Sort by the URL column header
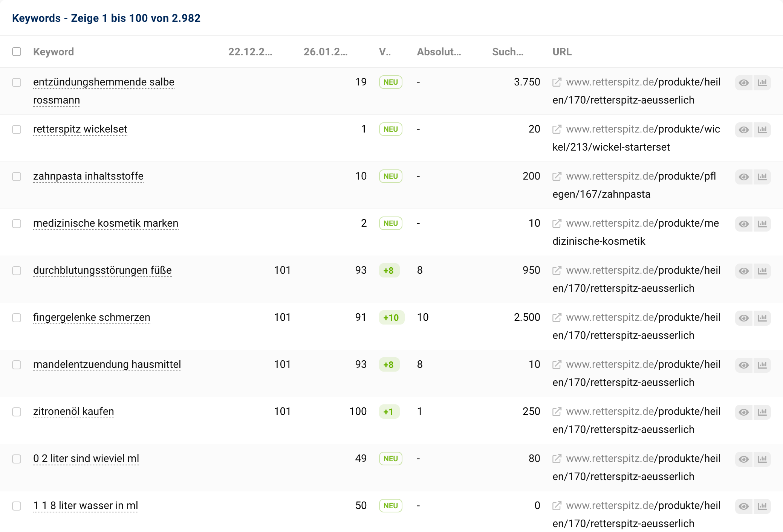Screen dimensions: 783x532 coord(562,52)
